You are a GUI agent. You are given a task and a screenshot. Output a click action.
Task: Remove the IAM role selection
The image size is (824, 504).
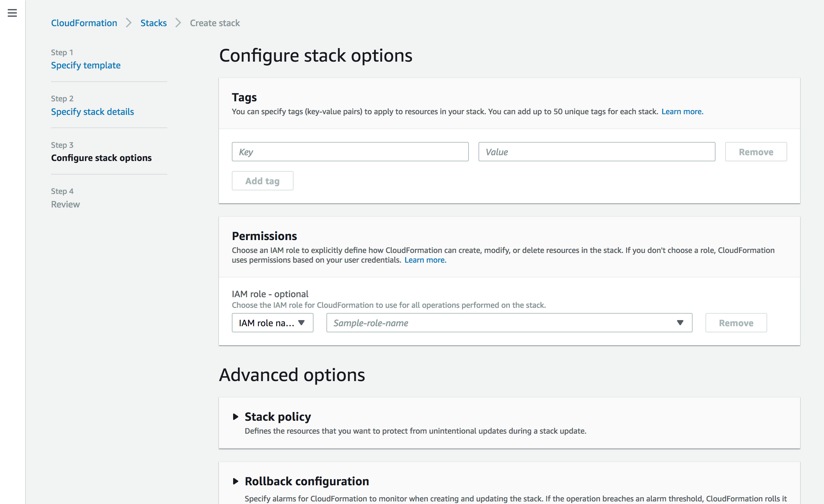(x=736, y=323)
